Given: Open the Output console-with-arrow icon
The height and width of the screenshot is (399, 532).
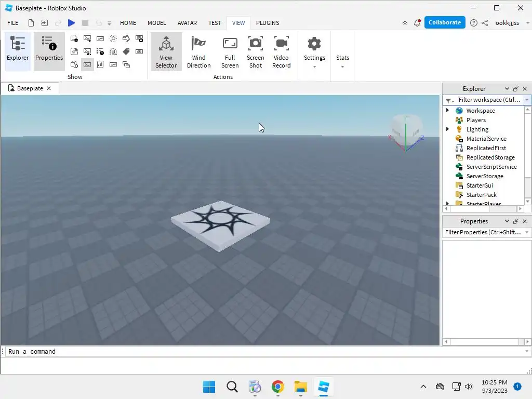Looking at the screenshot, I should coord(87,38).
